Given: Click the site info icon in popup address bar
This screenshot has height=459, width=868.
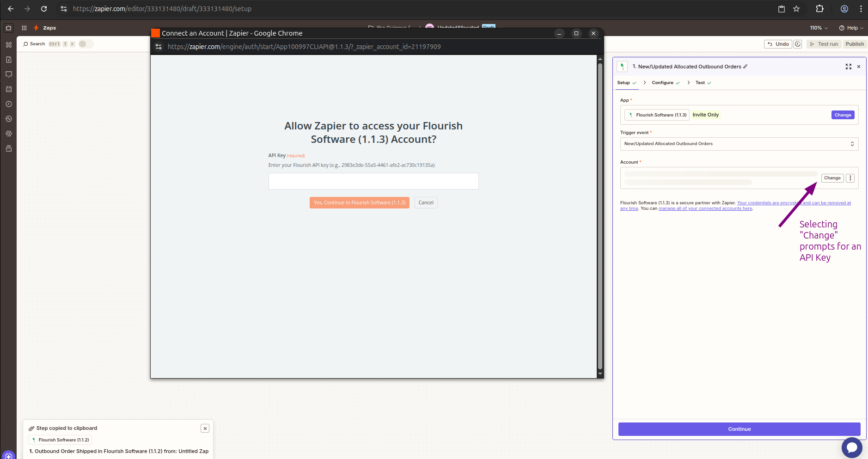Looking at the screenshot, I should tap(159, 47).
